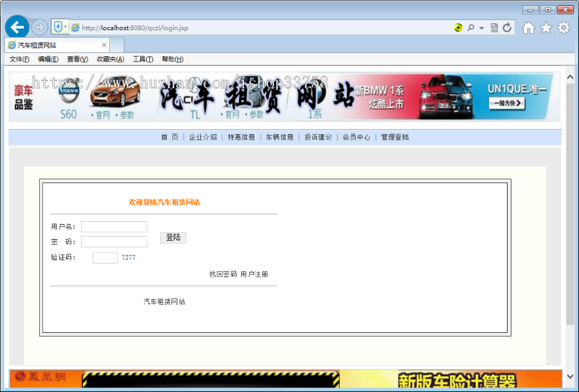Screen dimensions: 579x392
Task: Open the 工具 menu
Action: (x=143, y=58)
